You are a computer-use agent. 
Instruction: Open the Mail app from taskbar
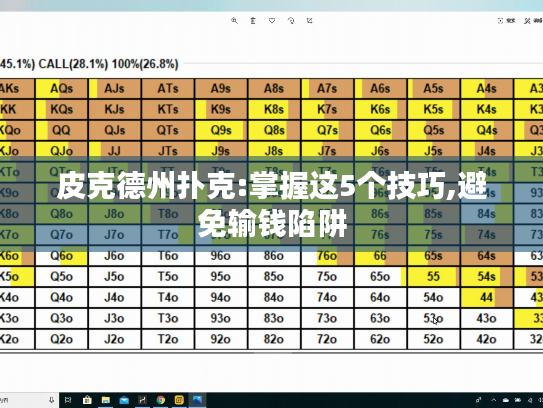(124, 400)
